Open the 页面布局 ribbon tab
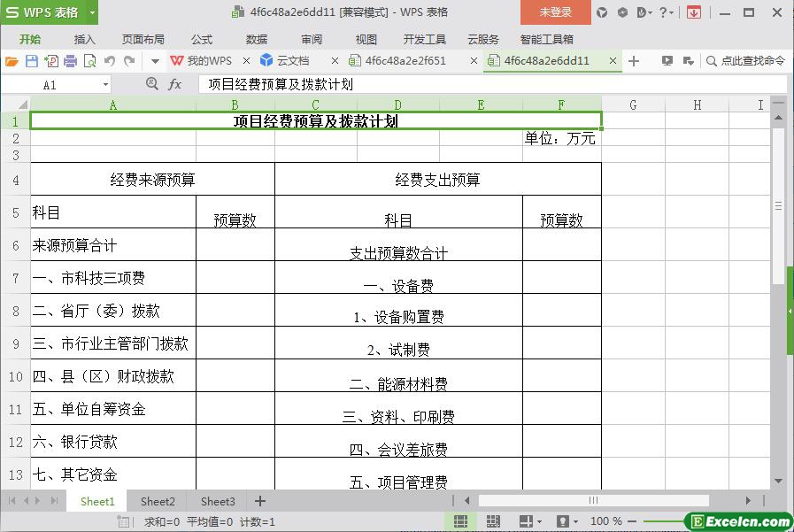 143,40
